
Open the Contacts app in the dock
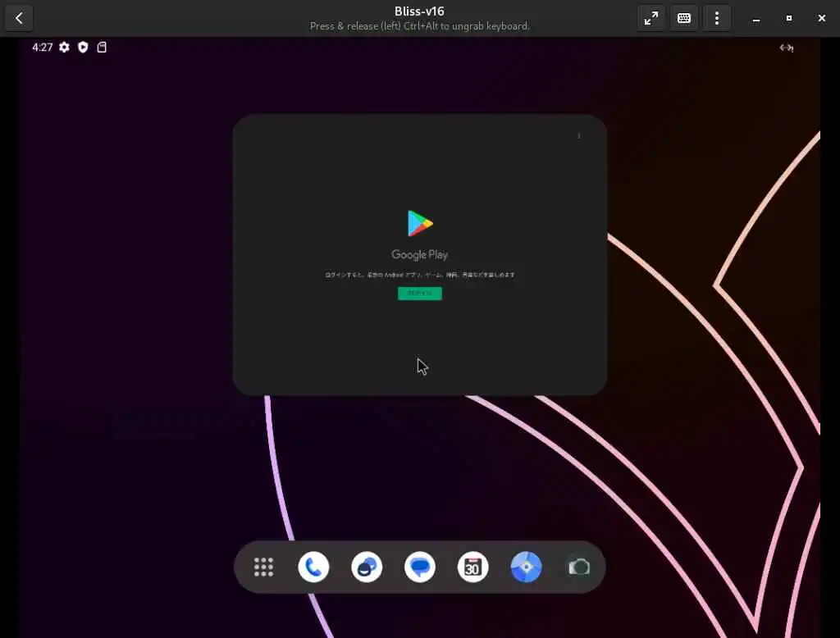367,567
